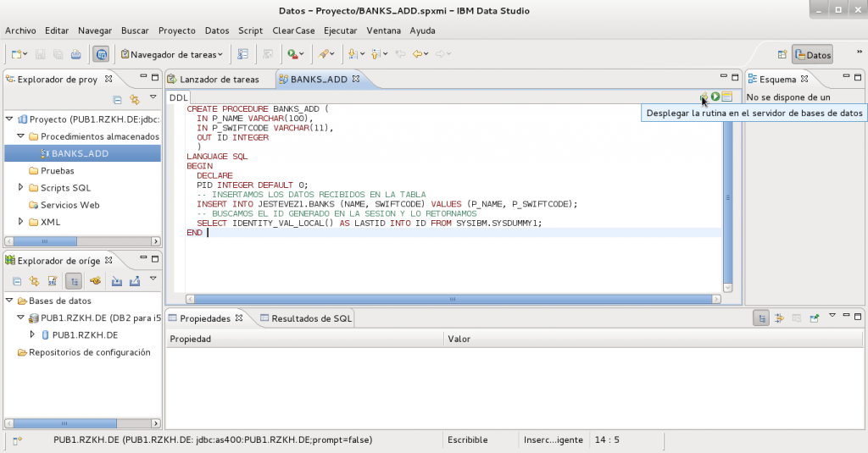The height and width of the screenshot is (453, 868).
Task: Select the Datos perspective button
Action: pos(813,55)
